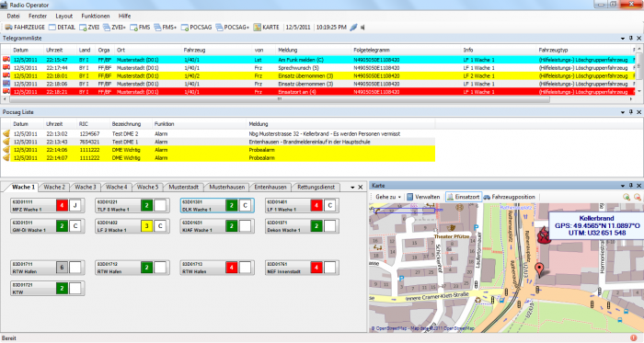Viewport: 644px width, 343px height.
Task: Zoom out with red magnifier on map
Action: (x=637, y=197)
